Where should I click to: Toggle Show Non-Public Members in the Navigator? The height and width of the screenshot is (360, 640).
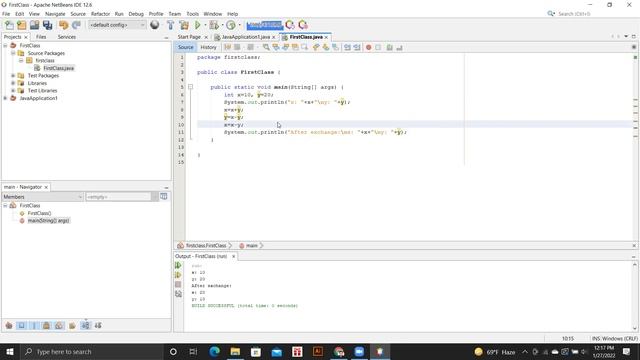tap(46, 325)
